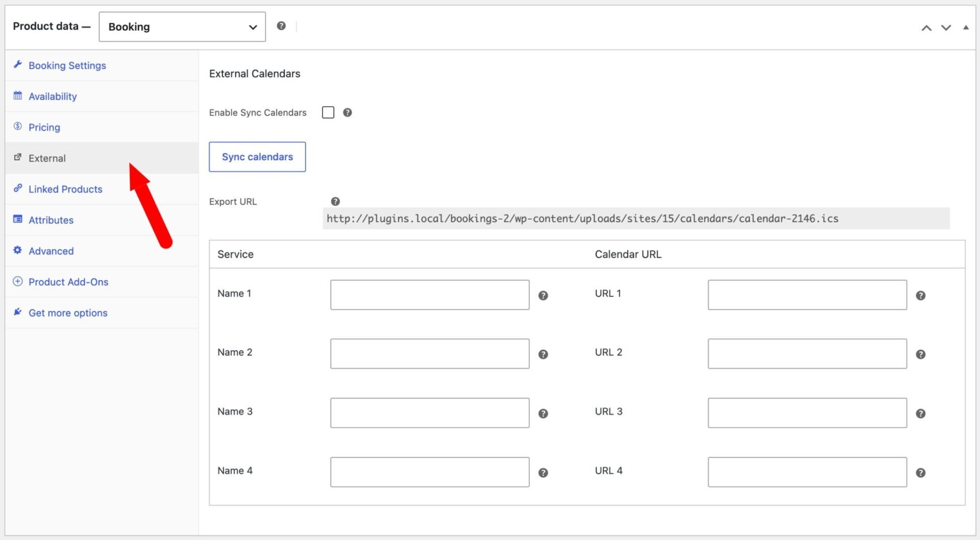Switch to the Attributes tab

pos(51,219)
